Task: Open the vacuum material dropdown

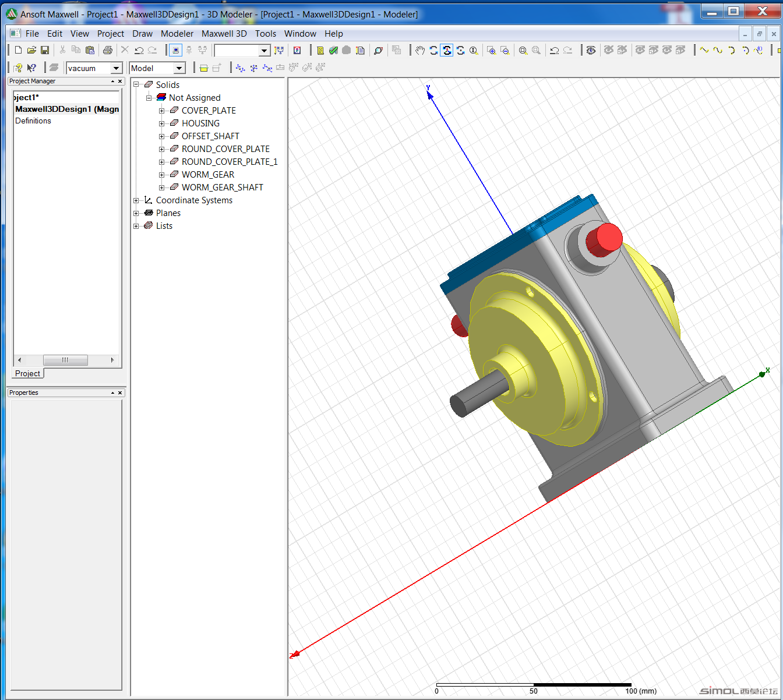Action: [x=116, y=68]
